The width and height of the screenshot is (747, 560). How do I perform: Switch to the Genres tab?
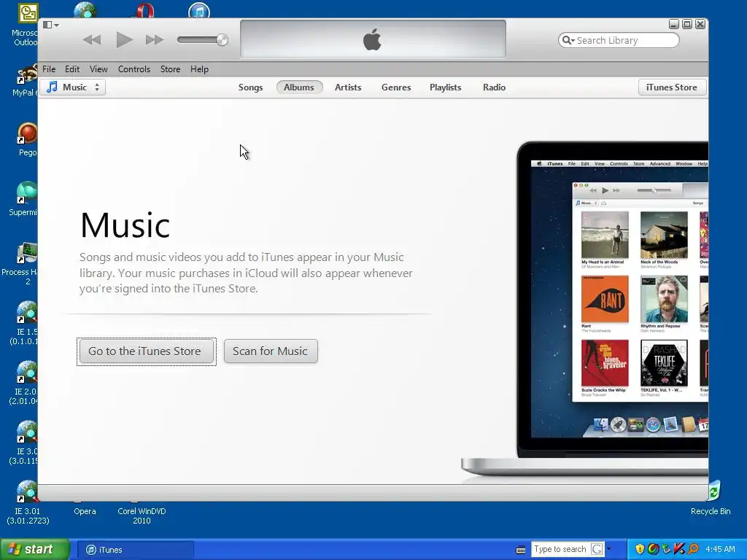point(396,87)
